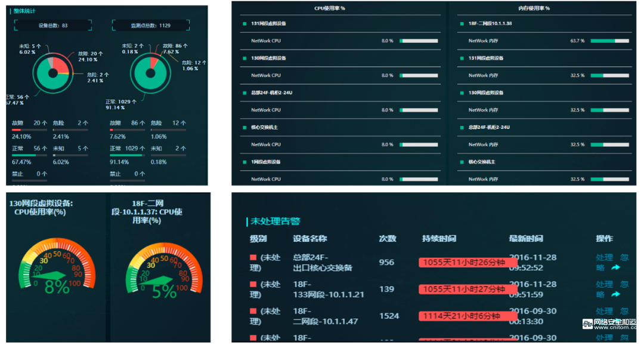The height and width of the screenshot is (348, 644).
Task: Open the 131网段虚拟设备 entry in the CPU list
Action: 268,24
